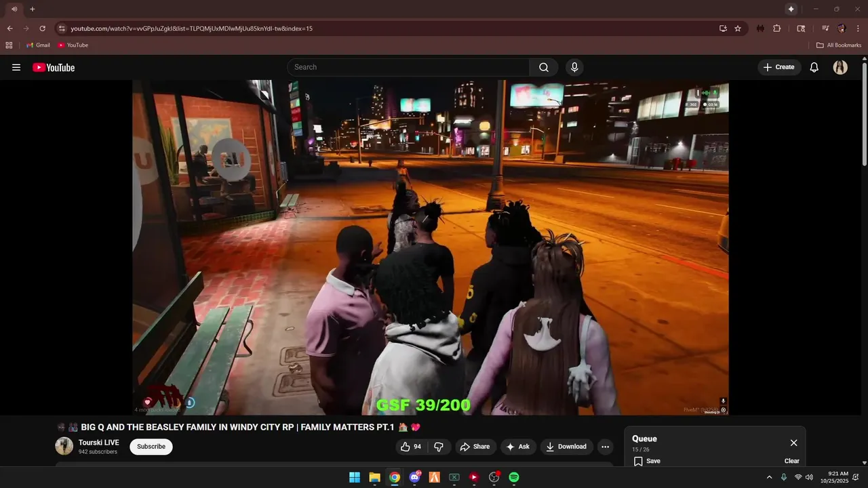The height and width of the screenshot is (488, 868).
Task: Open File Explorer from taskbar
Action: click(x=374, y=477)
